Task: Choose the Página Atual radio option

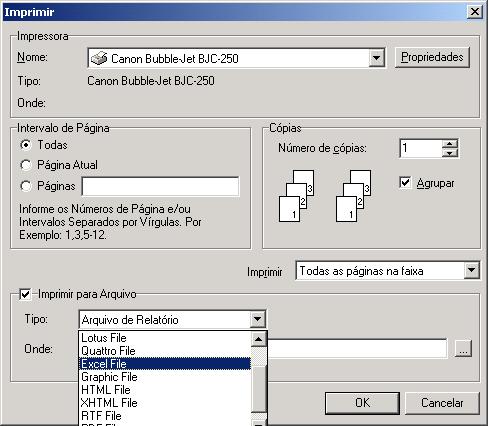Action: tap(26, 165)
